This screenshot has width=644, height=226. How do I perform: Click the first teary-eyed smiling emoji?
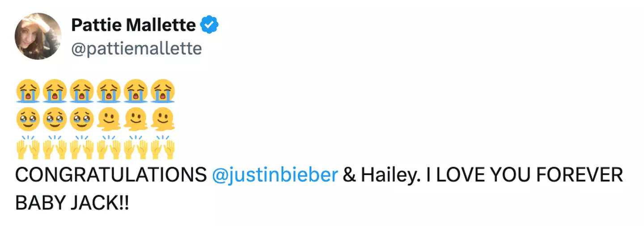(x=28, y=120)
